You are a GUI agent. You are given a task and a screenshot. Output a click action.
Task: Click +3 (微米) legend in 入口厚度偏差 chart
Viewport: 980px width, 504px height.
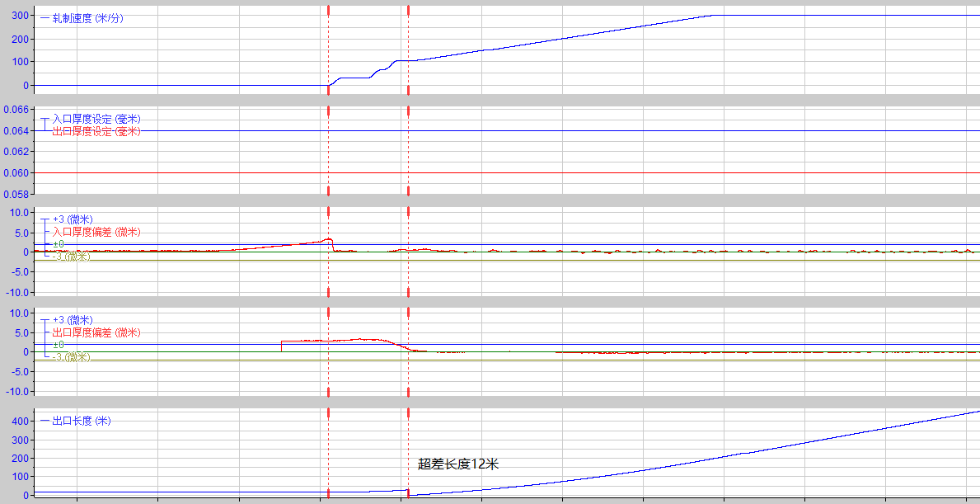[x=72, y=219]
